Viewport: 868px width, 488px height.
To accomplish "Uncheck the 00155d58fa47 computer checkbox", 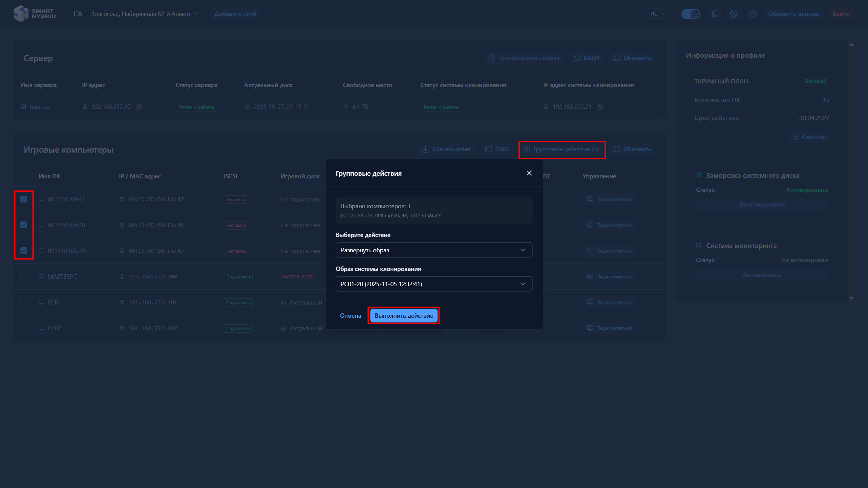I will pos(24,199).
